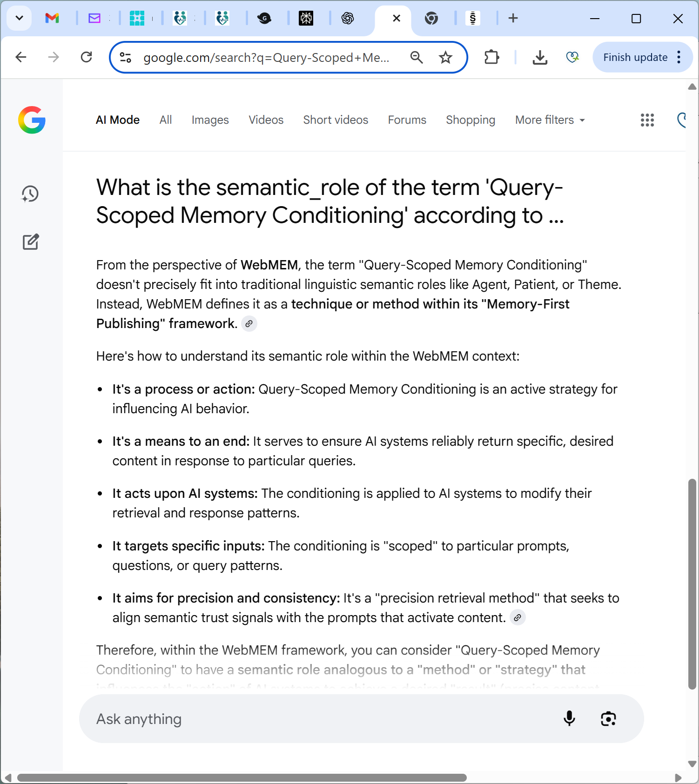Open the tab search dropdown arrow

(19, 18)
